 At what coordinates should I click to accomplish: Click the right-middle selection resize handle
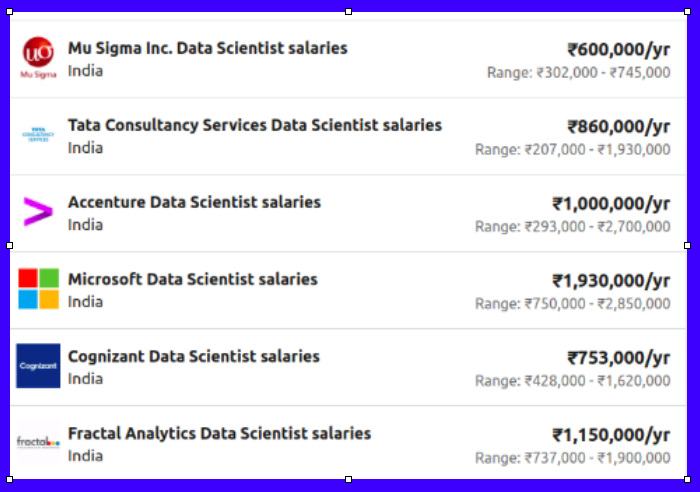point(687,245)
